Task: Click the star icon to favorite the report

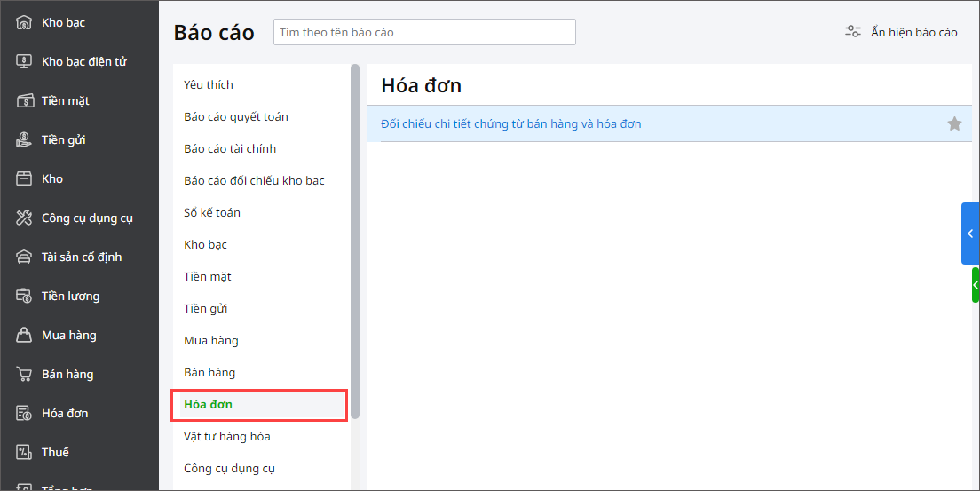Action: click(954, 123)
